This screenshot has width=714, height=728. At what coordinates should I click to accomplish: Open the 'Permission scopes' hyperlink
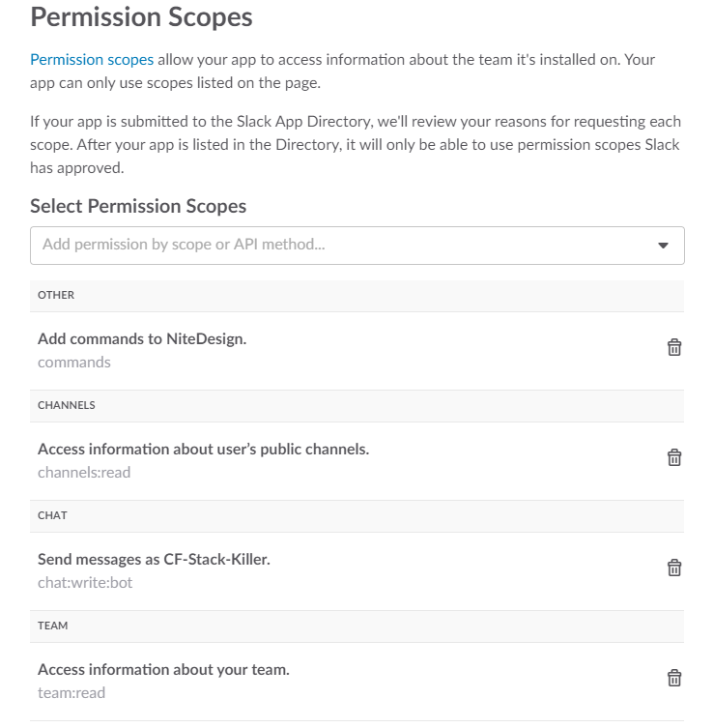tap(92, 60)
